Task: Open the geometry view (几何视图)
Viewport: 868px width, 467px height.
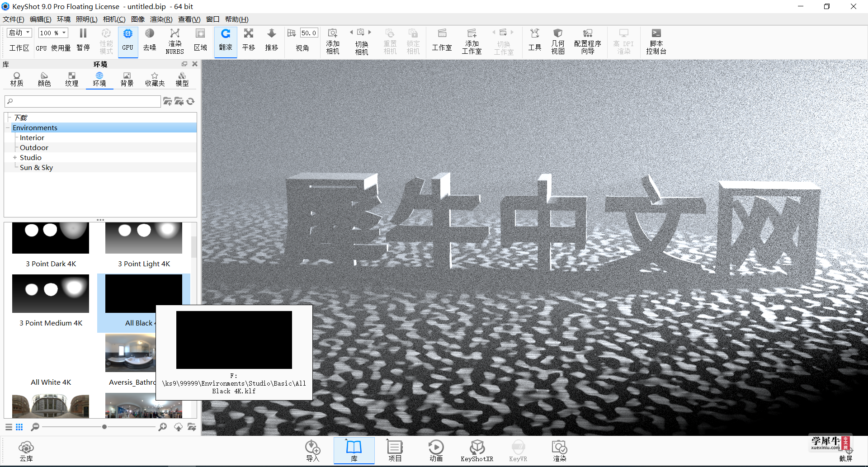Action: (558, 41)
